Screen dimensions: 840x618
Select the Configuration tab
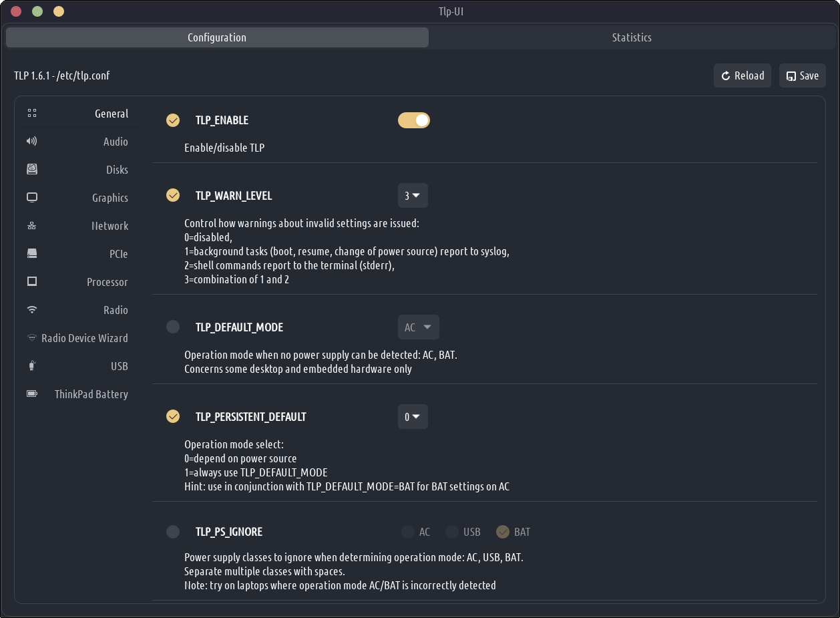click(217, 37)
